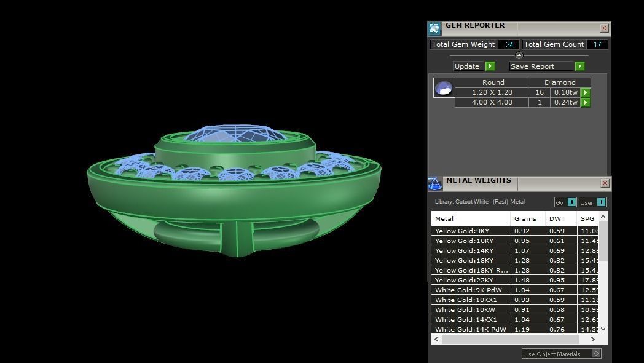Viewport: 644px width, 363px height.
Task: Select the Yellow Gold:18KY R... row
Action: click(x=514, y=271)
